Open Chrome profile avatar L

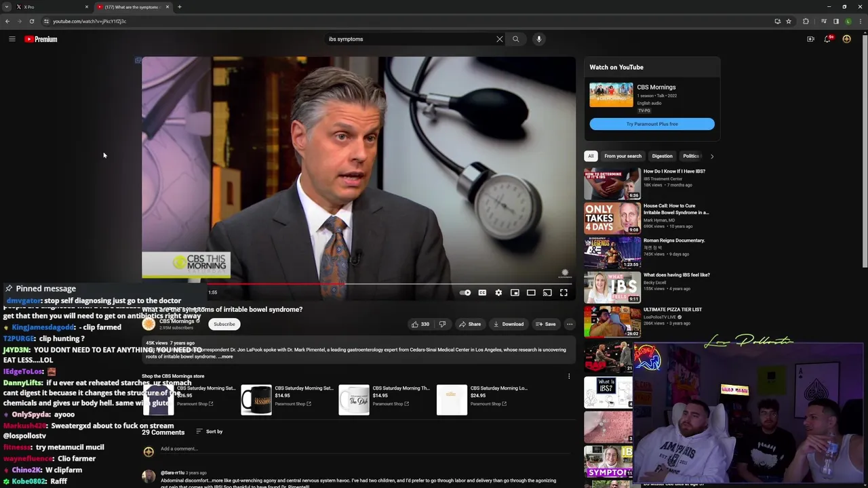pos(848,21)
